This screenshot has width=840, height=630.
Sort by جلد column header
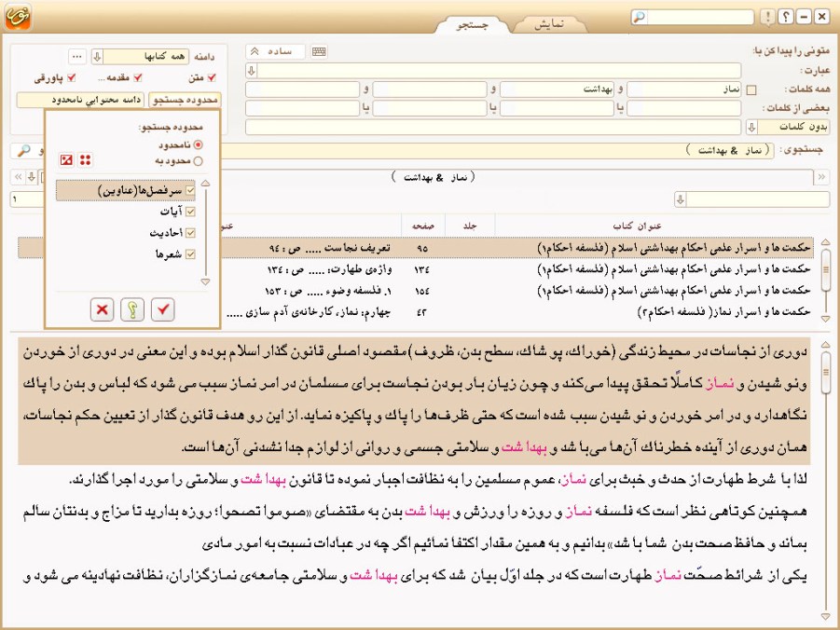pyautogui.click(x=470, y=226)
